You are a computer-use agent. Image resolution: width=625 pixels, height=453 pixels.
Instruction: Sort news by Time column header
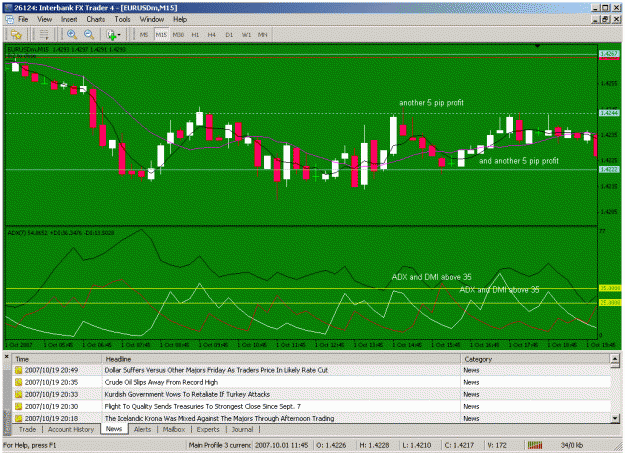pyautogui.click(x=57, y=359)
